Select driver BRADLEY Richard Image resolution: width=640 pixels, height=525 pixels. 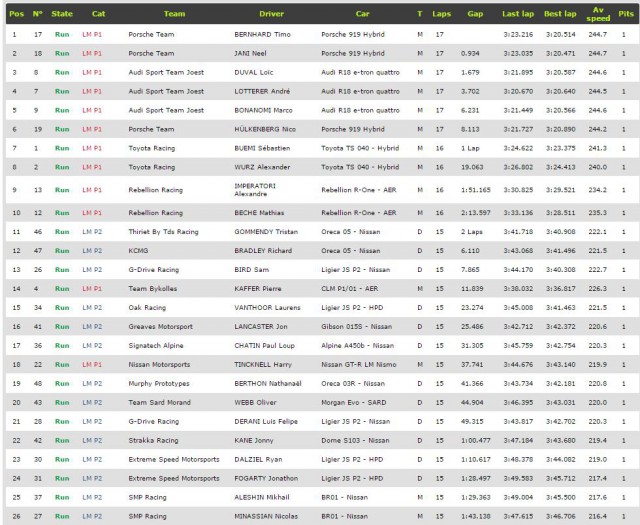coord(263,251)
